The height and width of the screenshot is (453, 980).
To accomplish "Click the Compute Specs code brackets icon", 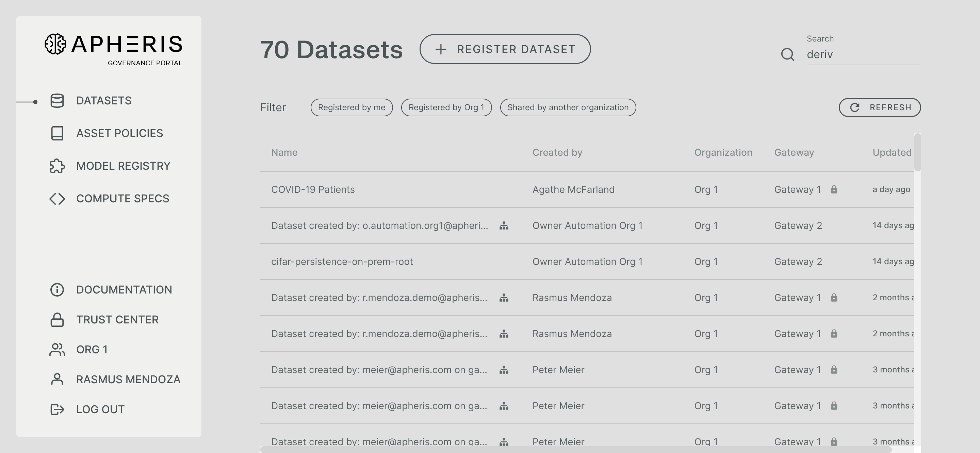I will point(57,199).
